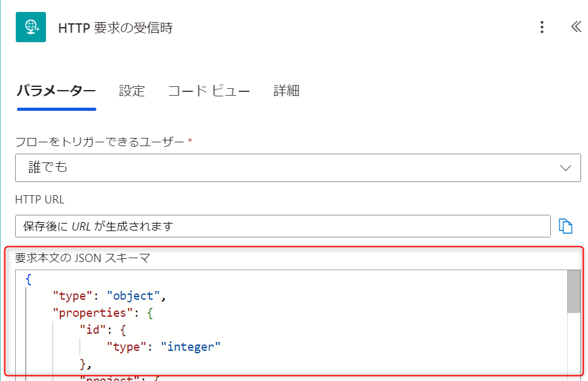Collapse the panel with the double chevron
Viewport: 588px width, 381px height.
(576, 26)
